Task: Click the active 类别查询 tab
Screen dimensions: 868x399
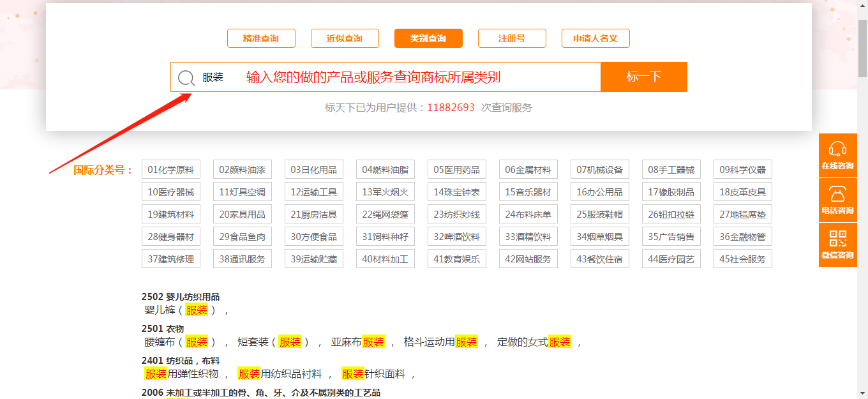Action: pyautogui.click(x=428, y=38)
